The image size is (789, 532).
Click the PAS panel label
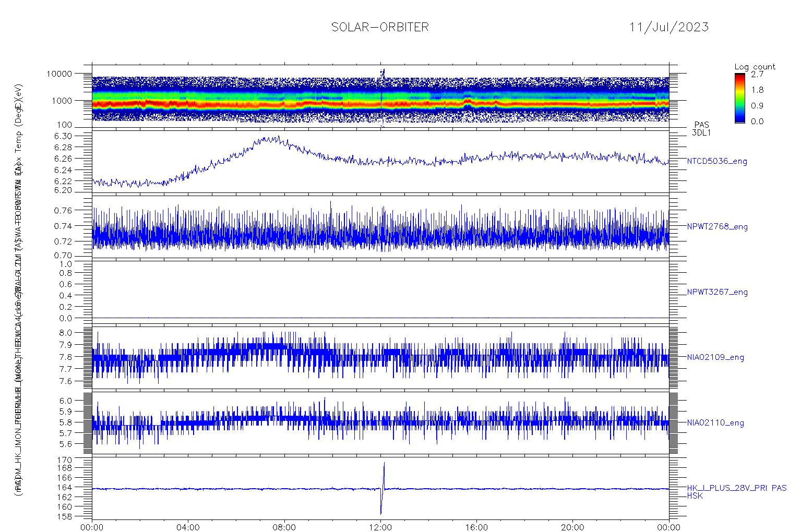(701, 125)
